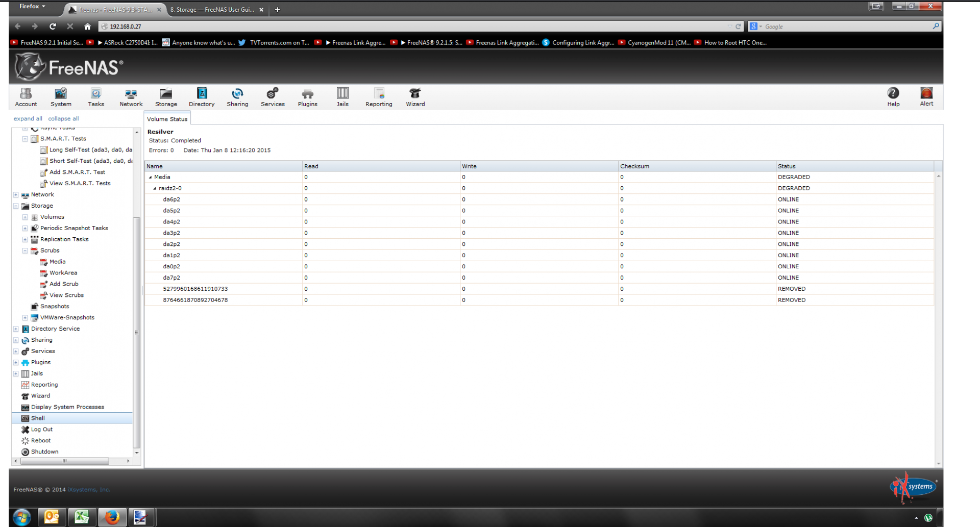Click the Google search magnifier icon

pos(936,26)
